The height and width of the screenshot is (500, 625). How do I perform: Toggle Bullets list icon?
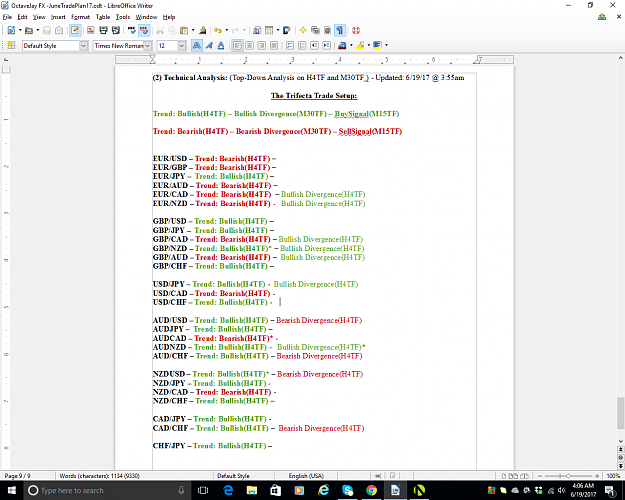[x=302, y=45]
